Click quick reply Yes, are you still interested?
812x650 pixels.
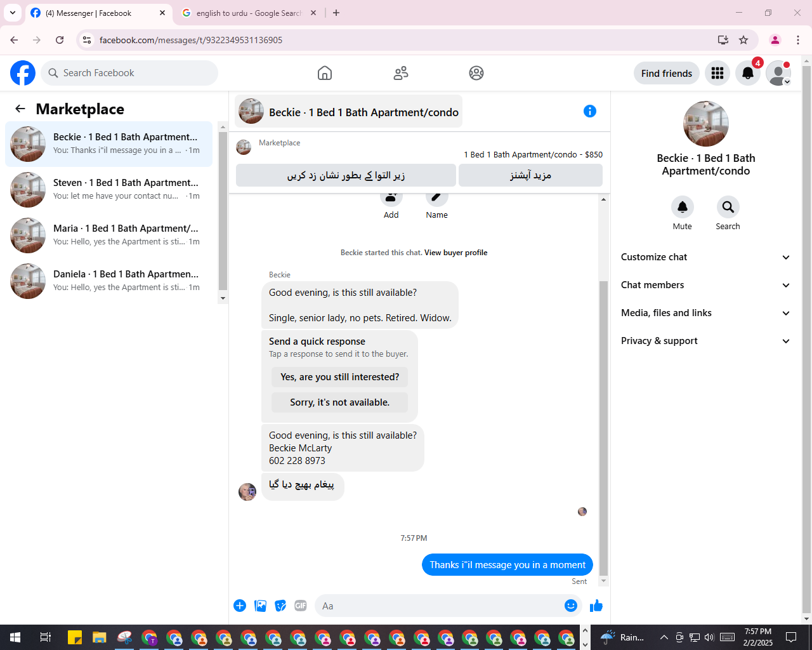click(x=340, y=377)
